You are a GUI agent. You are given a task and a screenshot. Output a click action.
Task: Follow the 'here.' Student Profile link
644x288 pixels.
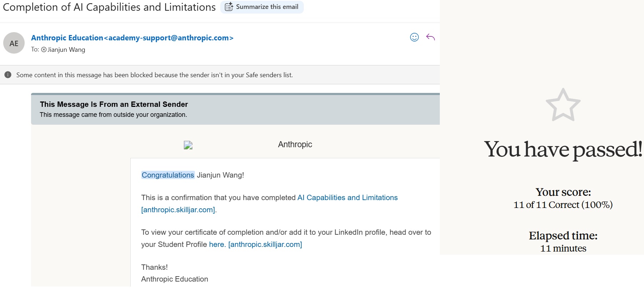[x=217, y=244]
